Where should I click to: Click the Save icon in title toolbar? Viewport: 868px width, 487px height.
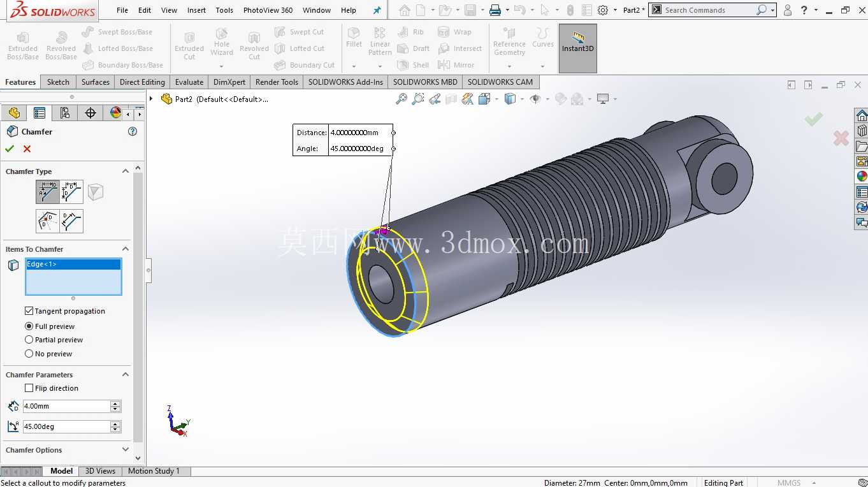[x=470, y=10]
